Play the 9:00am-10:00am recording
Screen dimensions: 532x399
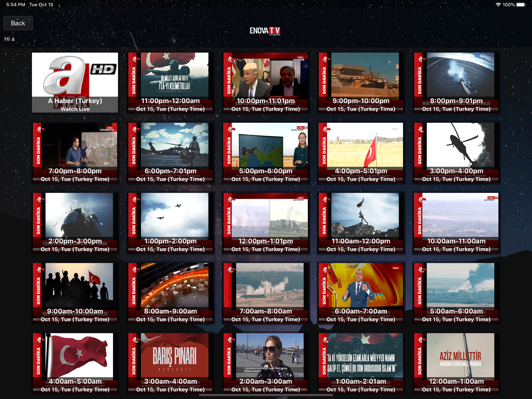click(75, 293)
